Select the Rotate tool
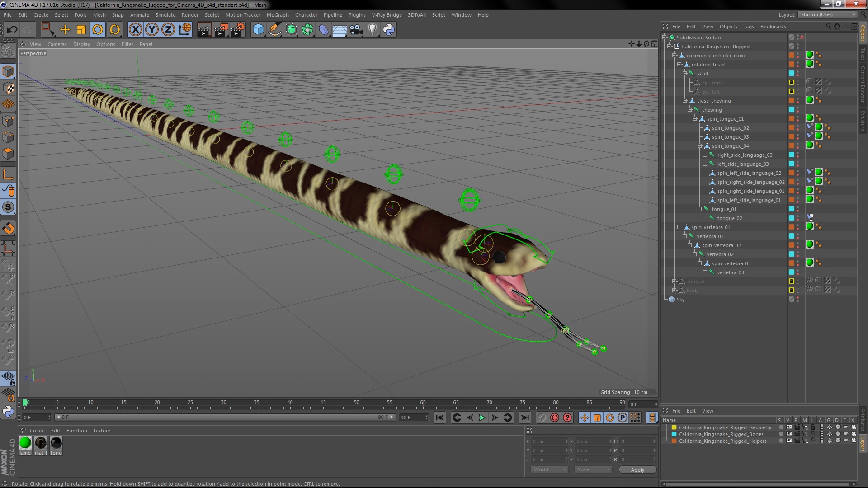This screenshot has height=488, width=868. pyautogui.click(x=98, y=30)
